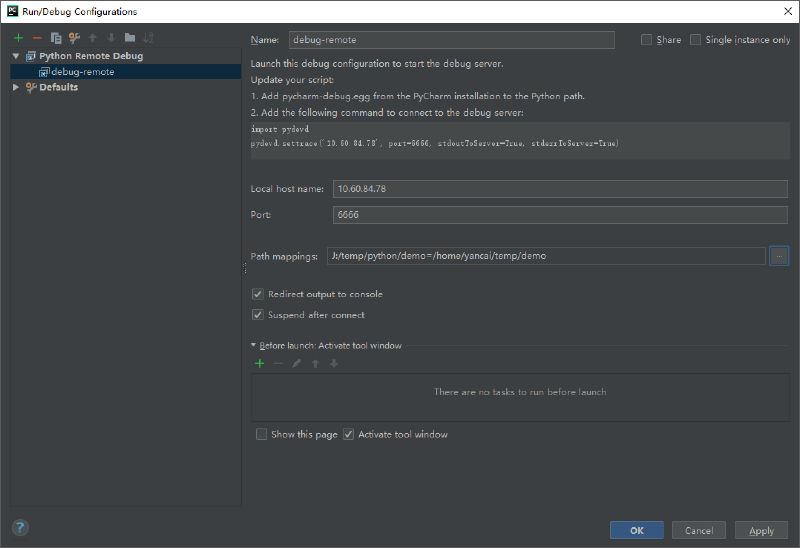The image size is (800, 548).
Task: Move the configuration up using the toolbar arrow
Action: click(93, 38)
